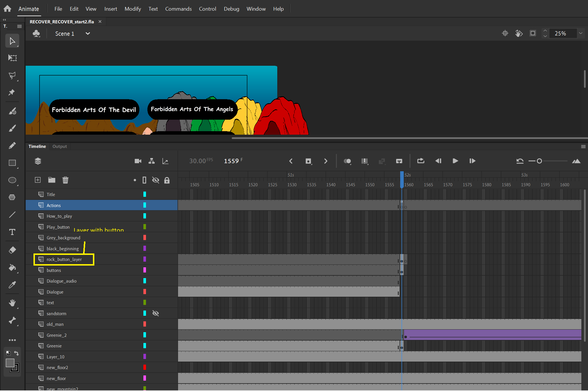Create a new layer
588x391 pixels.
click(38, 180)
